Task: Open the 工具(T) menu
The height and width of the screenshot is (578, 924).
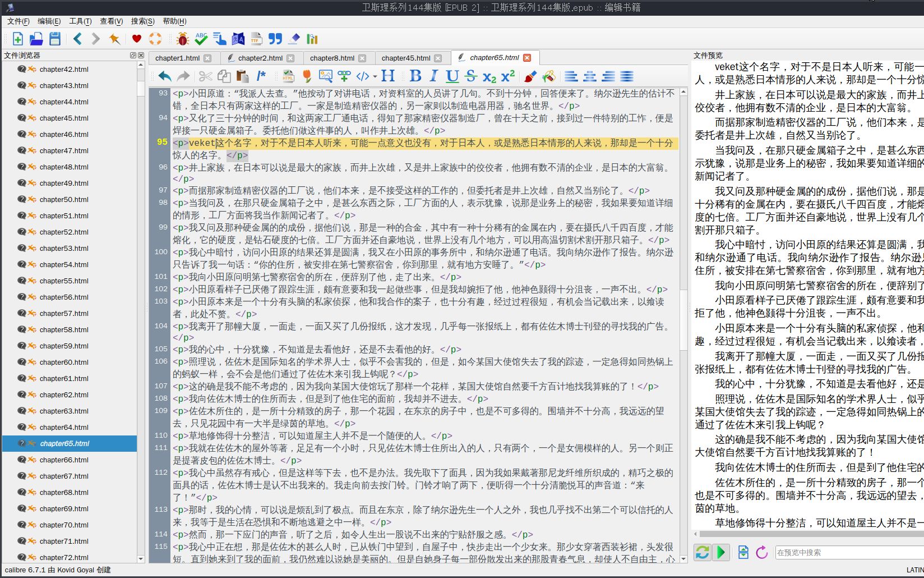Action: [80, 21]
